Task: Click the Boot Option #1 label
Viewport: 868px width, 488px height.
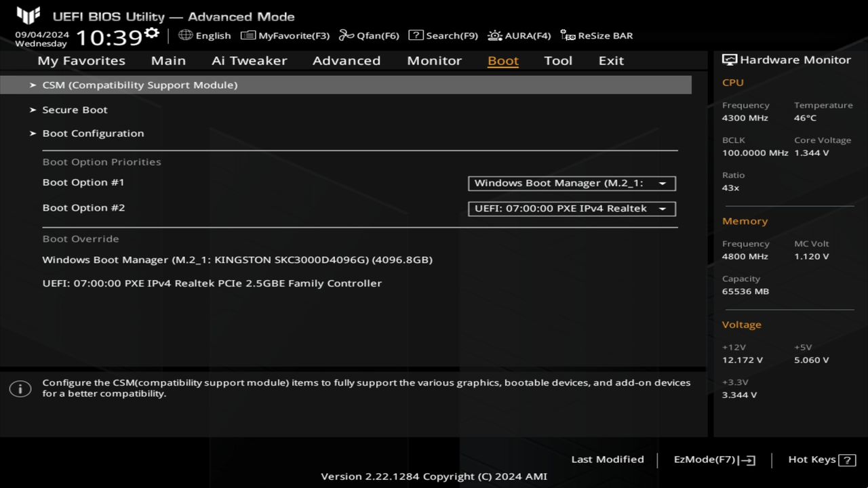Action: click(83, 182)
